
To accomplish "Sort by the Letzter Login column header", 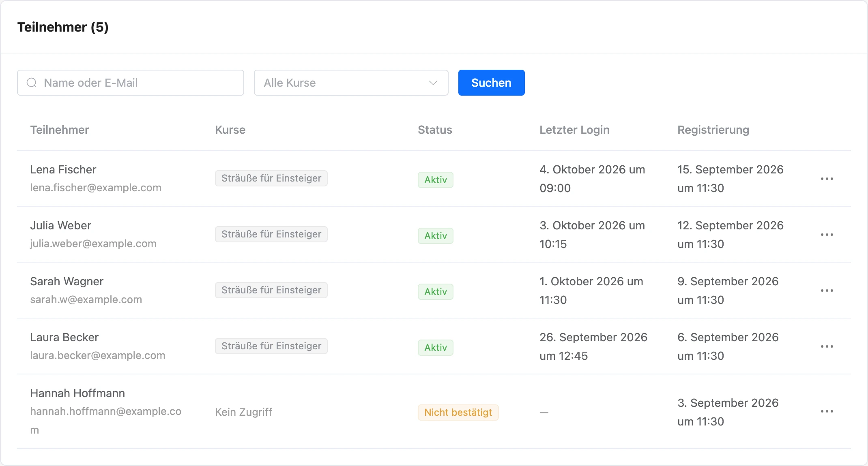I will 574,130.
